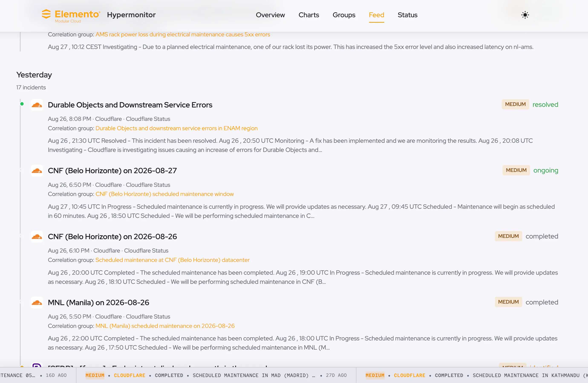Go to the Groups tab

(344, 15)
